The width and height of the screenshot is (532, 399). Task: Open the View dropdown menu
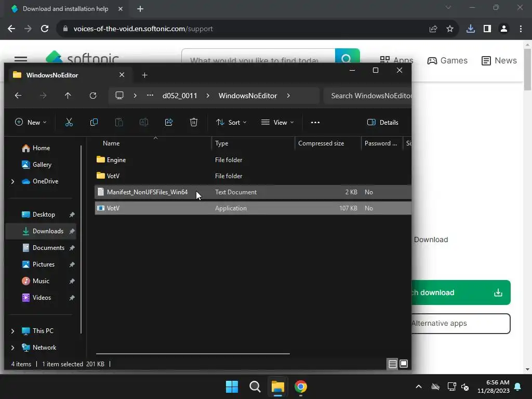coord(277,123)
